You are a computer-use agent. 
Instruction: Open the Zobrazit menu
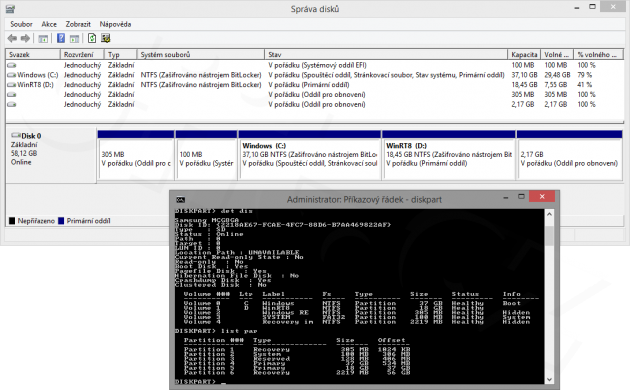click(78, 24)
